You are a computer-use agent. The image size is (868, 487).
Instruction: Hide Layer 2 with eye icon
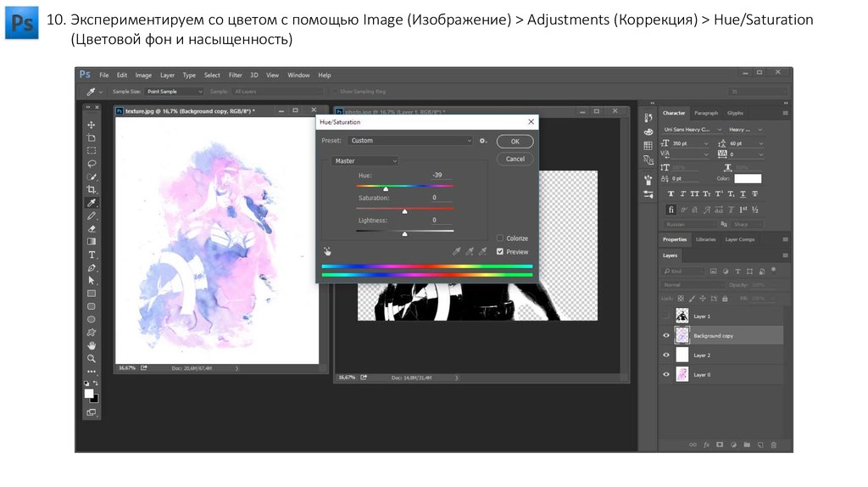click(x=666, y=355)
